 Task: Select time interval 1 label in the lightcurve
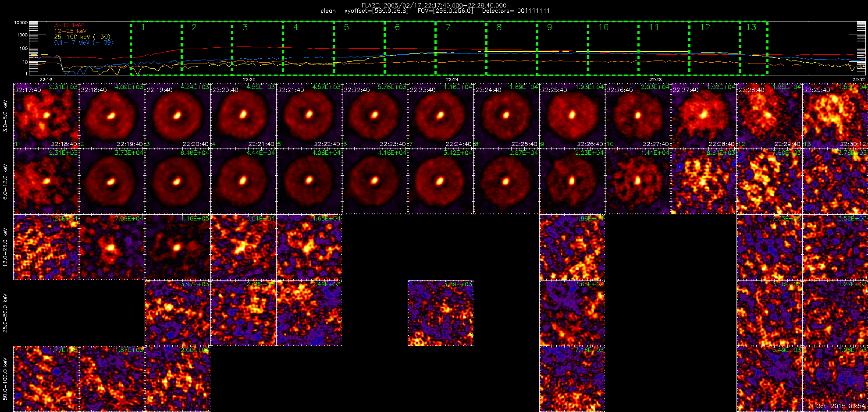tap(143, 27)
